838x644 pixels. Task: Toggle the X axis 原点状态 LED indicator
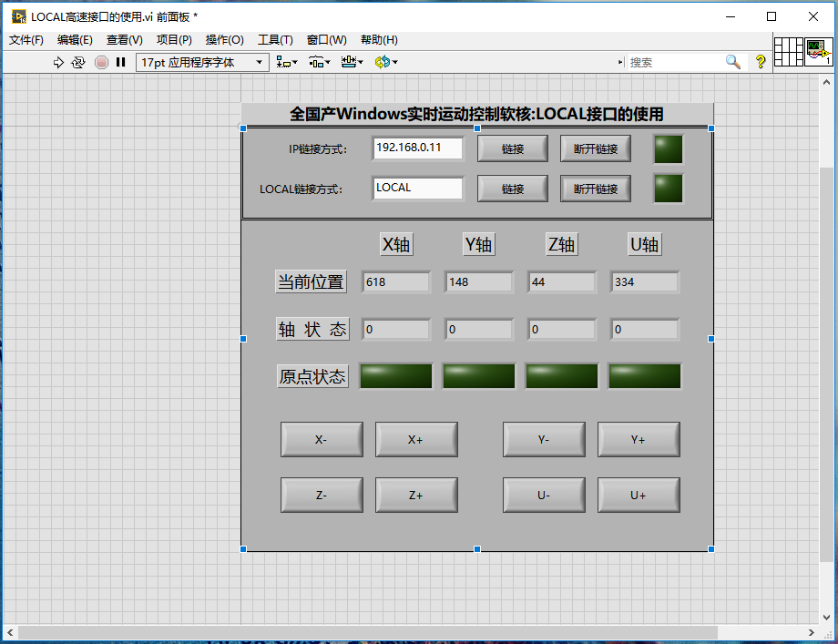[x=395, y=375]
